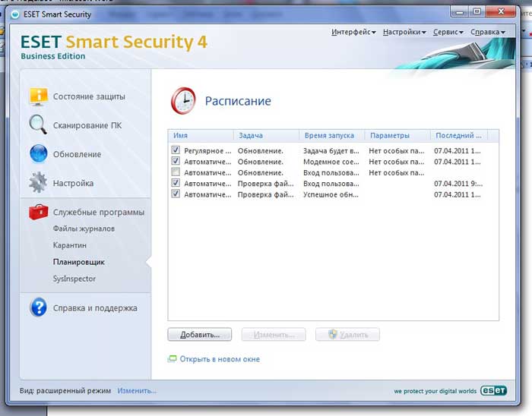Toggle checkbox of Модемное сое... update task

176,161
